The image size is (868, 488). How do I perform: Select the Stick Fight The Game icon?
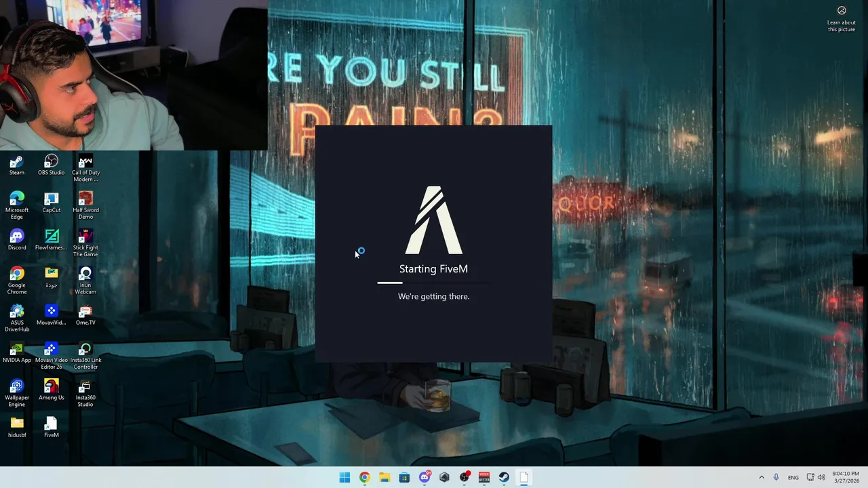(x=85, y=243)
